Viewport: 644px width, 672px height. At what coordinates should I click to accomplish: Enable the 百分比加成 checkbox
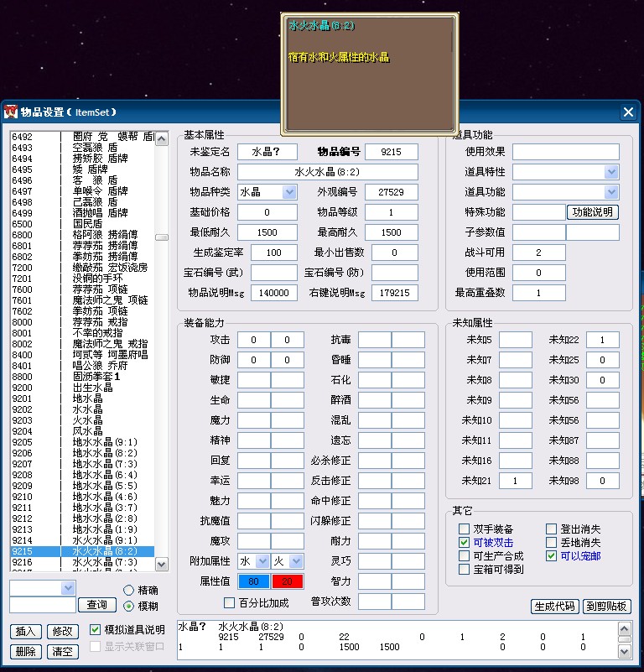pyautogui.click(x=230, y=602)
